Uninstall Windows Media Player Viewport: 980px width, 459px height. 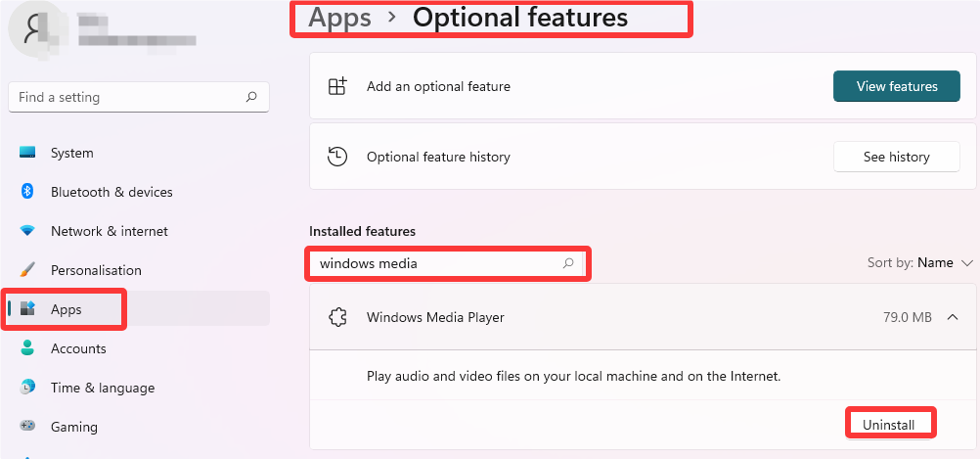point(888,425)
